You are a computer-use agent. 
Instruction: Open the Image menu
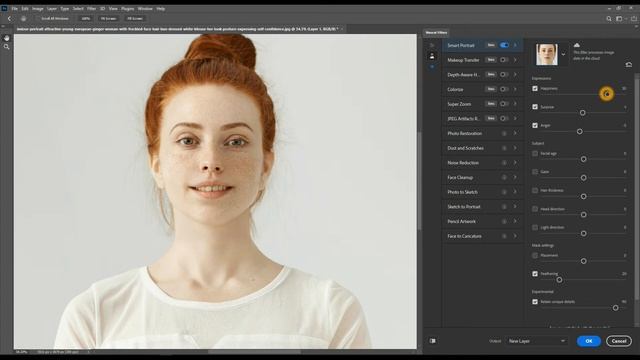[38, 9]
